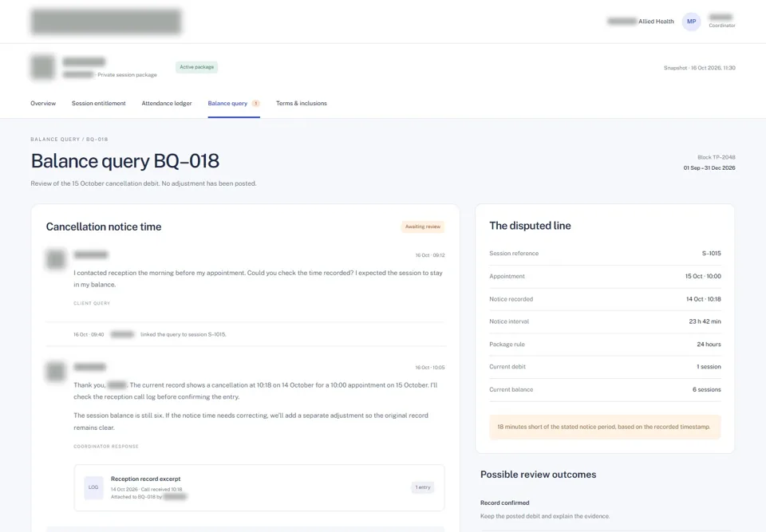The height and width of the screenshot is (532, 766).
Task: Click the Private session package subtitle
Action: [x=127, y=75]
